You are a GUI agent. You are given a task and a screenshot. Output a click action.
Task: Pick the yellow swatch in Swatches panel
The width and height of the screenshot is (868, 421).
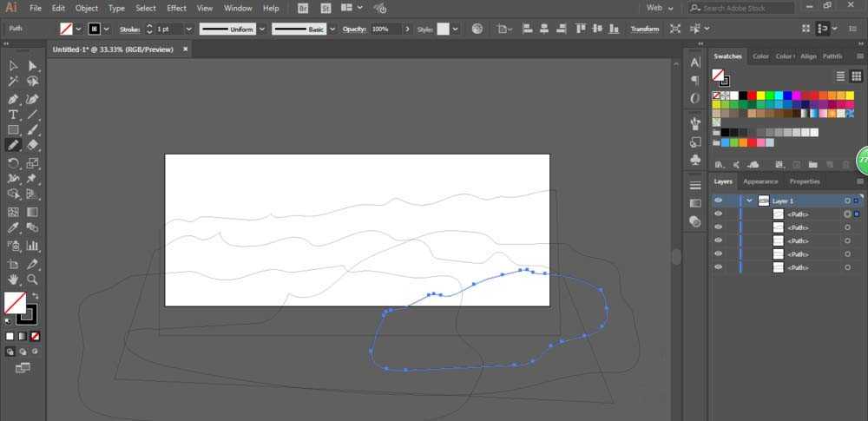click(761, 95)
